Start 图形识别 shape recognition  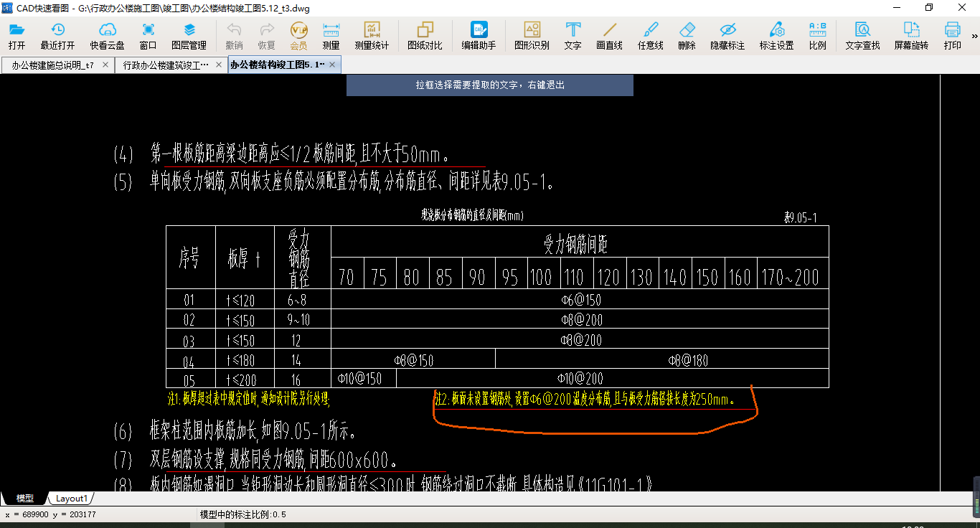pos(532,36)
